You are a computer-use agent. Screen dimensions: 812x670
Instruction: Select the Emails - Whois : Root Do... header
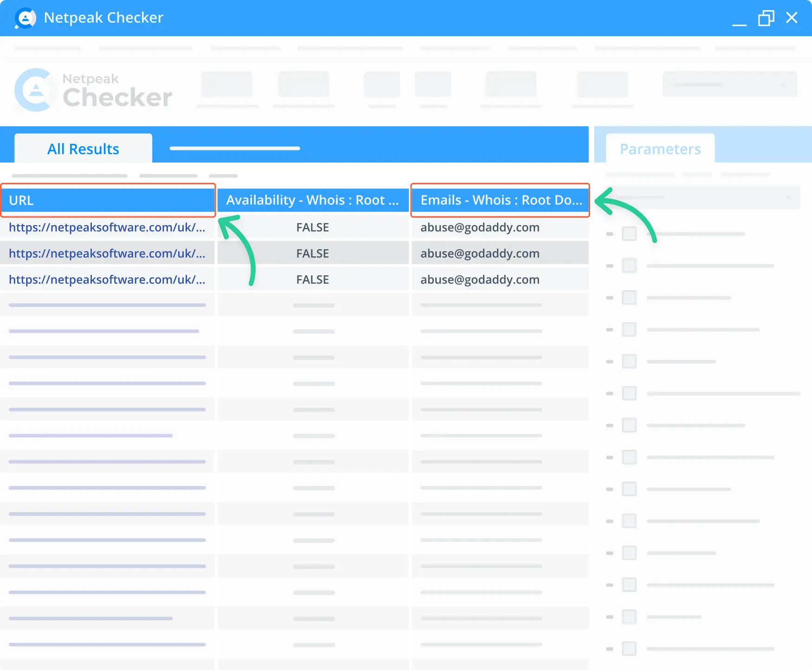(500, 200)
